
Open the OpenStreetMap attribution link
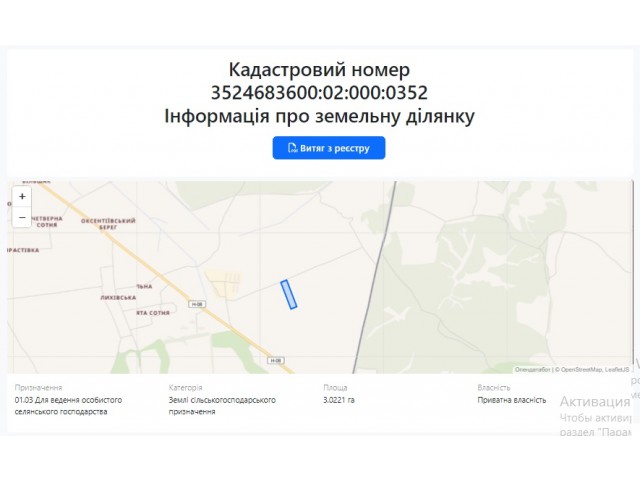(x=581, y=370)
